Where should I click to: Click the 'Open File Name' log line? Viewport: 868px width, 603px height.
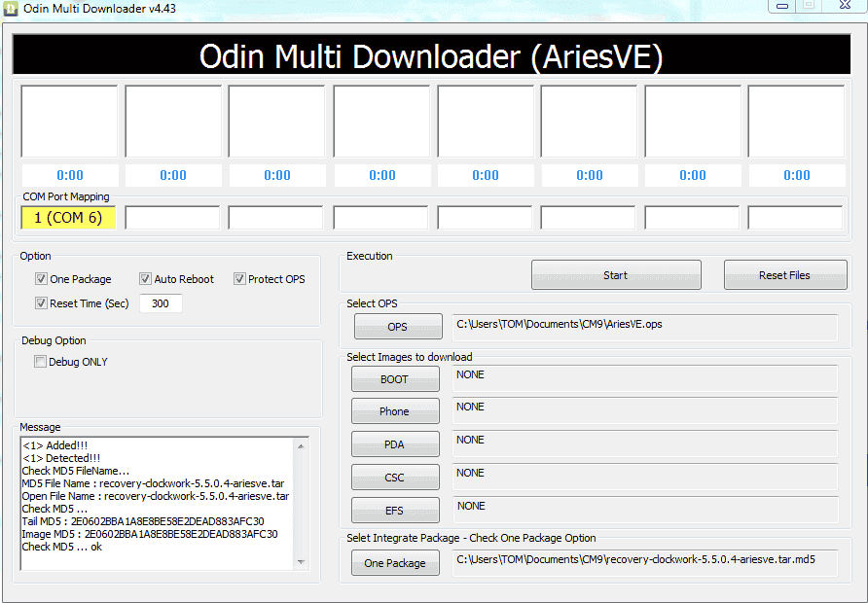156,496
